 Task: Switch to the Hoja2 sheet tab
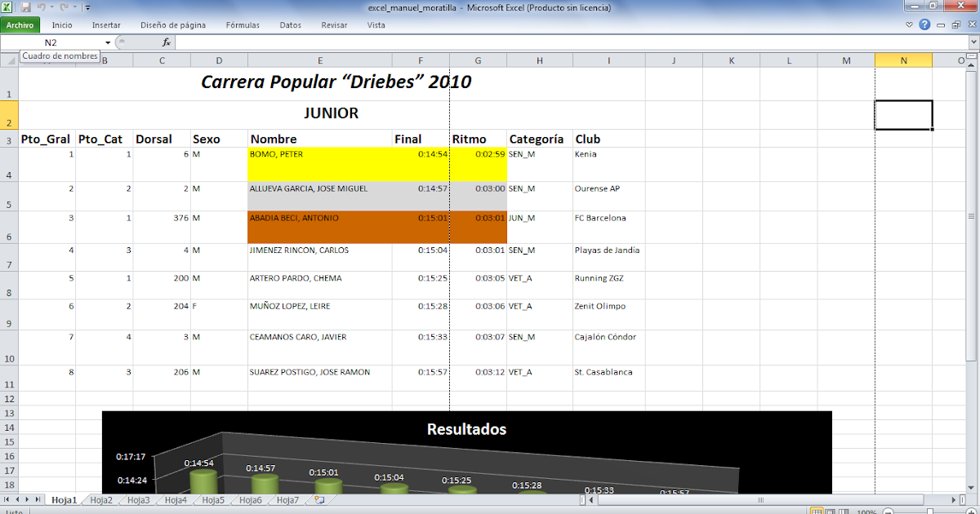(101, 500)
